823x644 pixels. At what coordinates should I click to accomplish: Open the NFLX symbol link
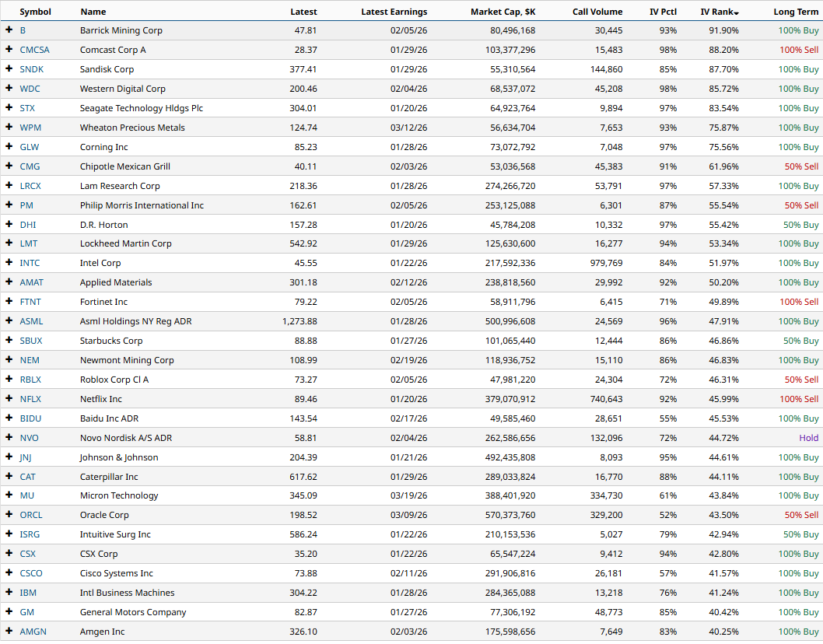coord(30,399)
